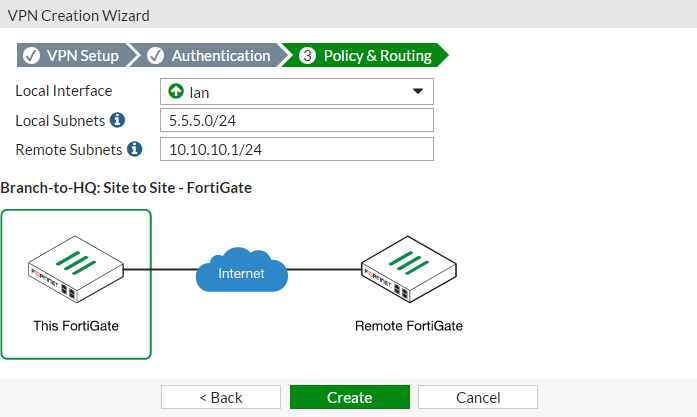Click the This FortiGate caption
The width and height of the screenshot is (697, 417).
point(76,326)
